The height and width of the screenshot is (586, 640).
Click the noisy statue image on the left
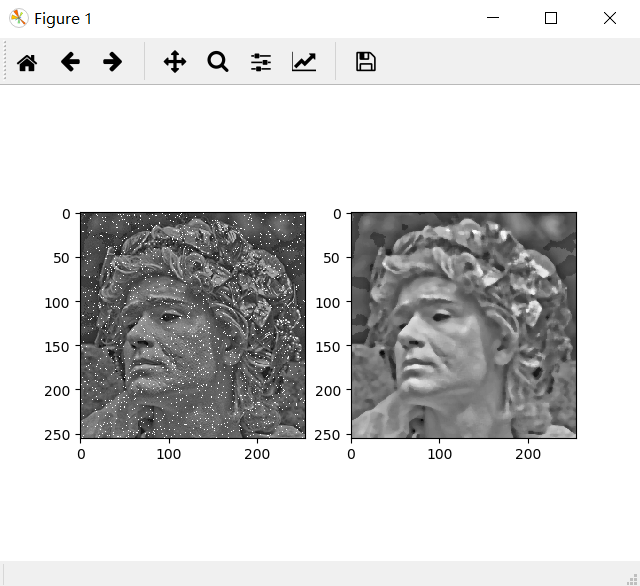pos(193,325)
